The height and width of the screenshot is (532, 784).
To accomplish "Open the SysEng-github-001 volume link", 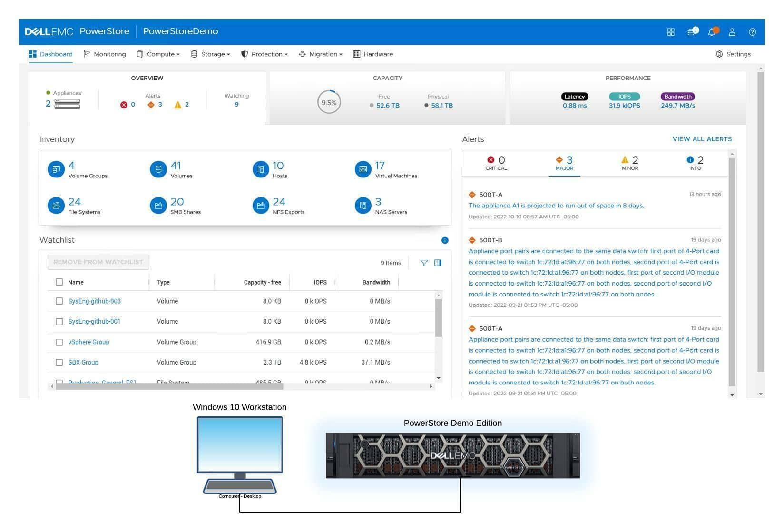I will (94, 322).
